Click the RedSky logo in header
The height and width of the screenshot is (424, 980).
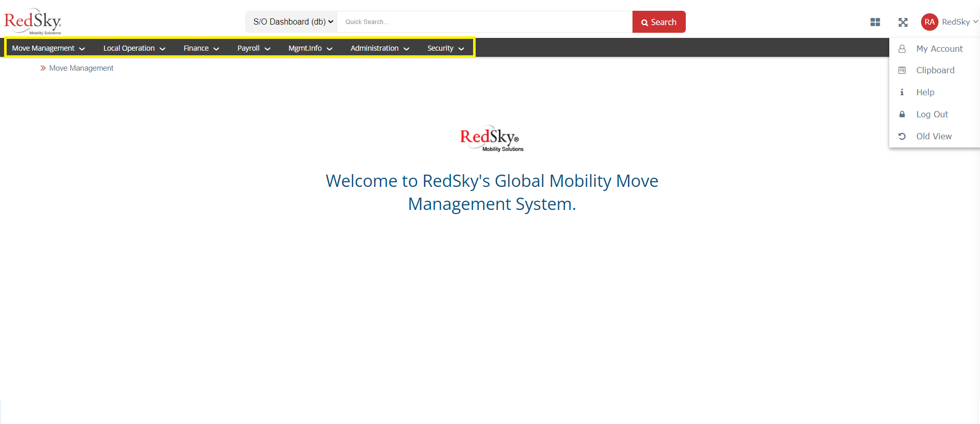tap(33, 21)
